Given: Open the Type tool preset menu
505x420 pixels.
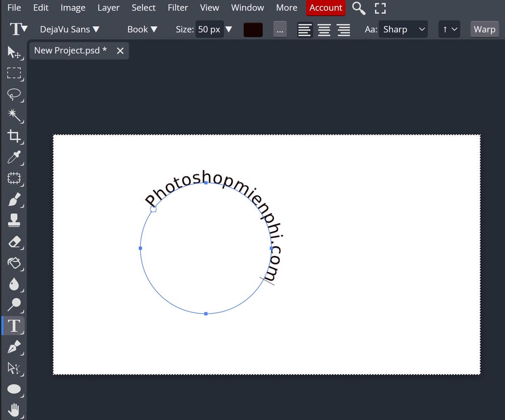Looking at the screenshot, I should 18,29.
